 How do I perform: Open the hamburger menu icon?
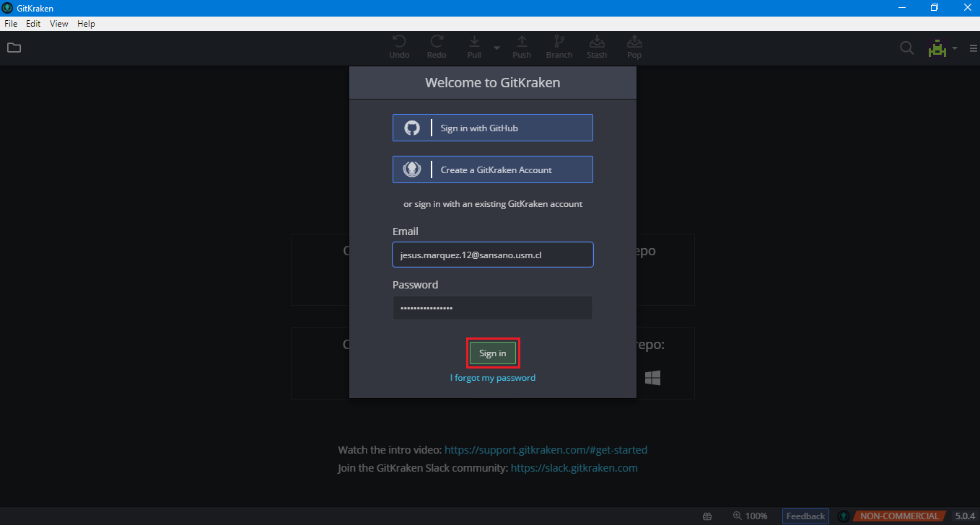tap(973, 48)
